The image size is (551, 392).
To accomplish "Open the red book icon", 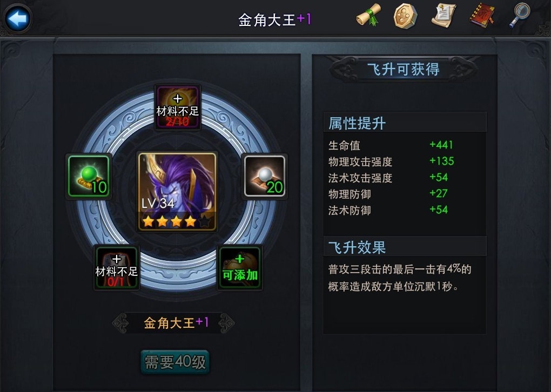I will tap(482, 16).
